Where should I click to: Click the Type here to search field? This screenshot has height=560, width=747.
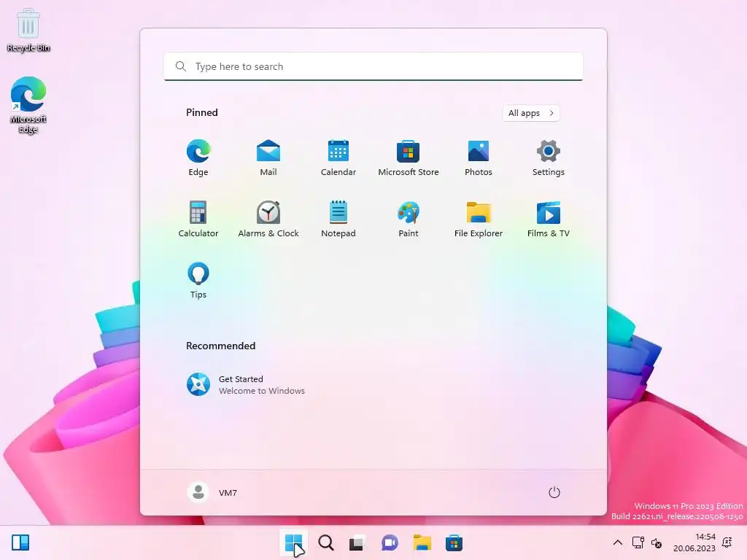point(373,66)
